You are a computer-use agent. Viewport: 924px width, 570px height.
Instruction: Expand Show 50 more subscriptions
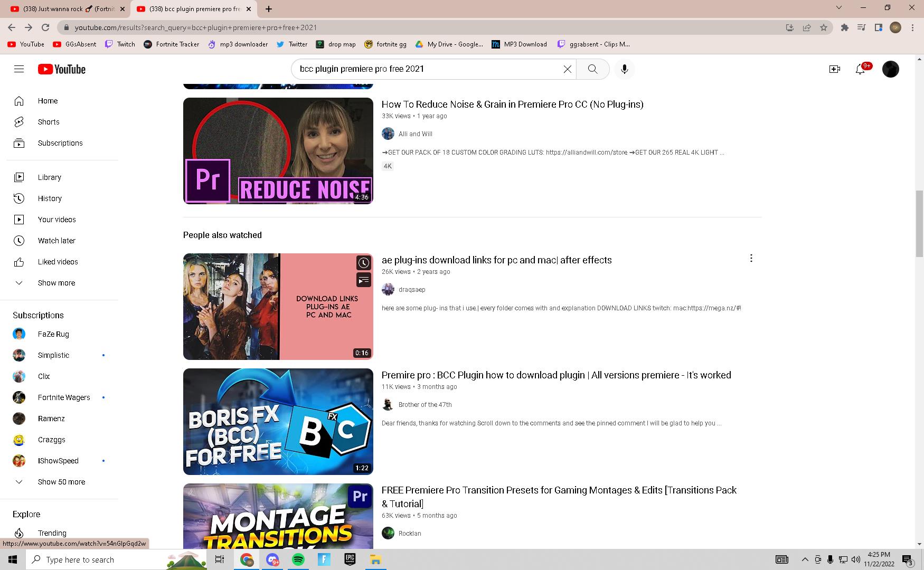[x=61, y=482]
